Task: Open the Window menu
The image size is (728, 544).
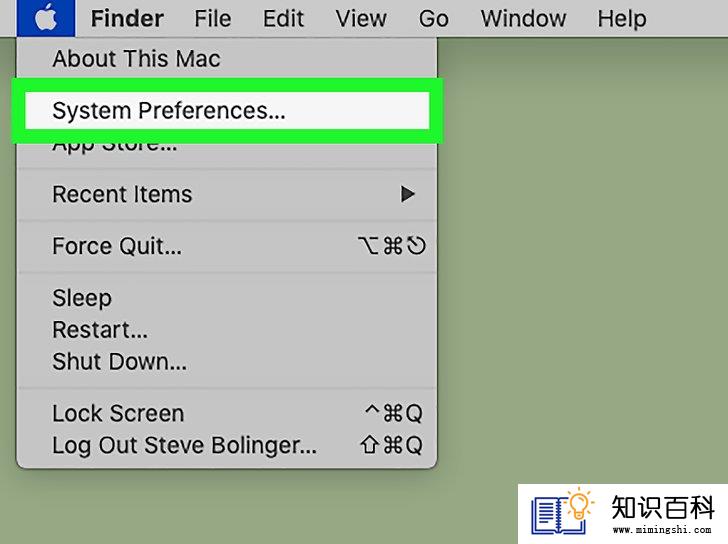Action: pyautogui.click(x=523, y=19)
